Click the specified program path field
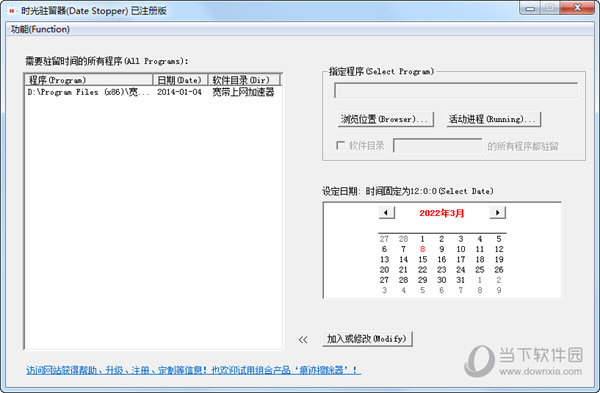 (x=456, y=90)
